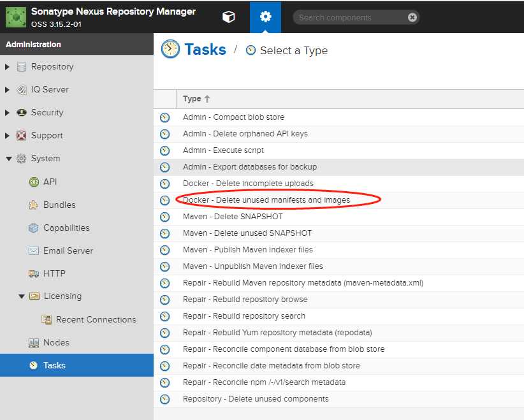Screen dimensions: 524x420
Task: Open the Administration gear icon
Action: (265, 17)
